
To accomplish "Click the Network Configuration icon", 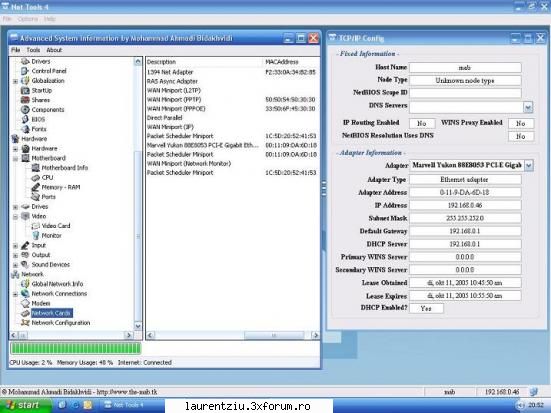I will tap(25, 323).
